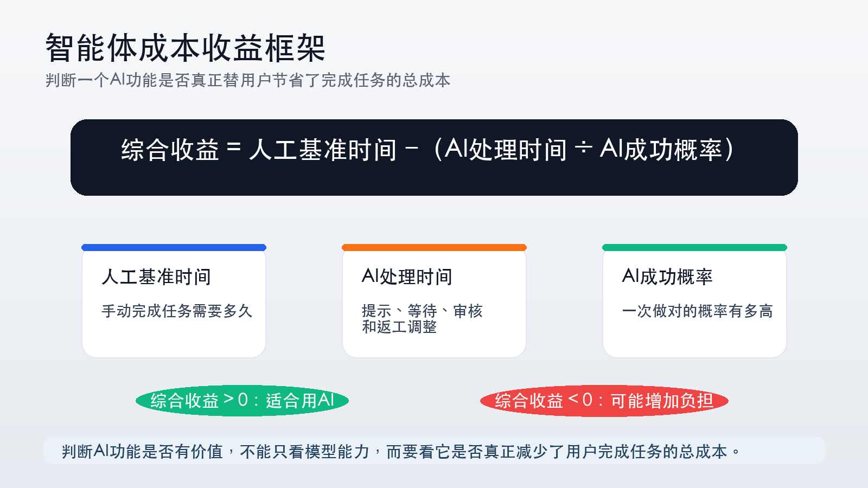Select the 人工基准时间 card heading

pyautogui.click(x=156, y=277)
